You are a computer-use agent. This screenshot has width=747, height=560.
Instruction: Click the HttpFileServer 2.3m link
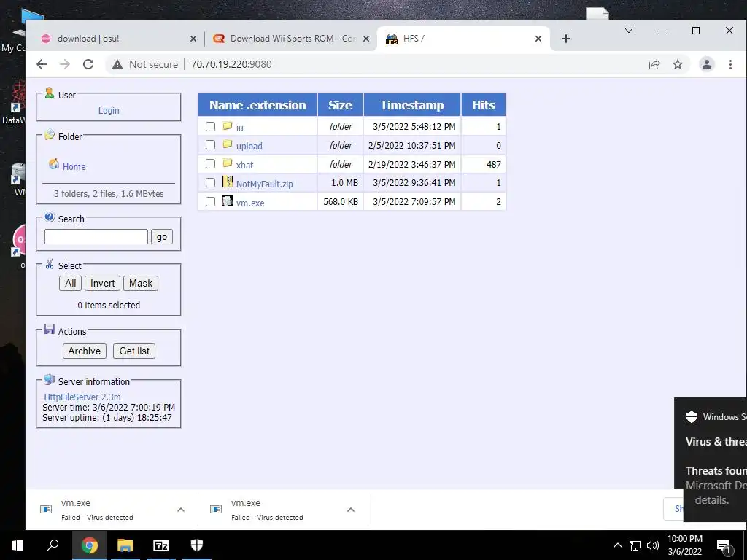(82, 397)
